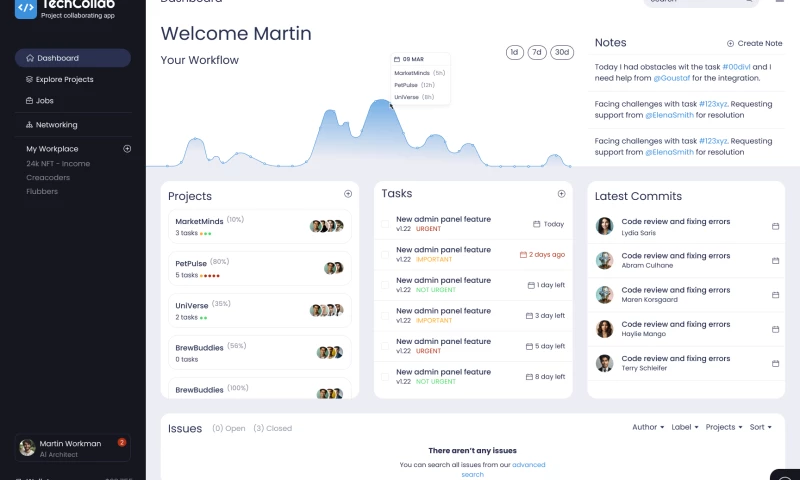Click calendar icon on Terry Schleifer commit
Screen dimensions: 800x480
[776, 363]
